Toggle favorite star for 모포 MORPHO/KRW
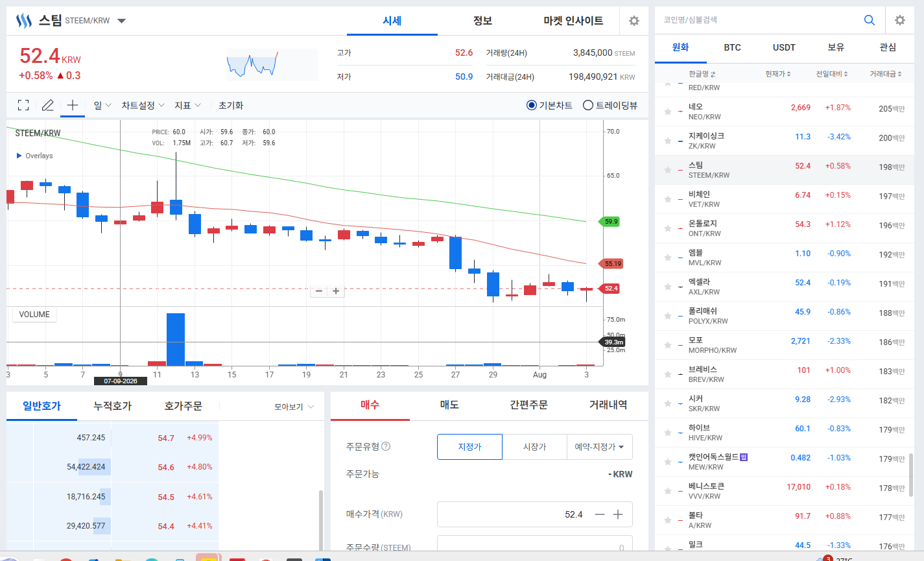Screen dimensions: 924x561 tap(668, 345)
